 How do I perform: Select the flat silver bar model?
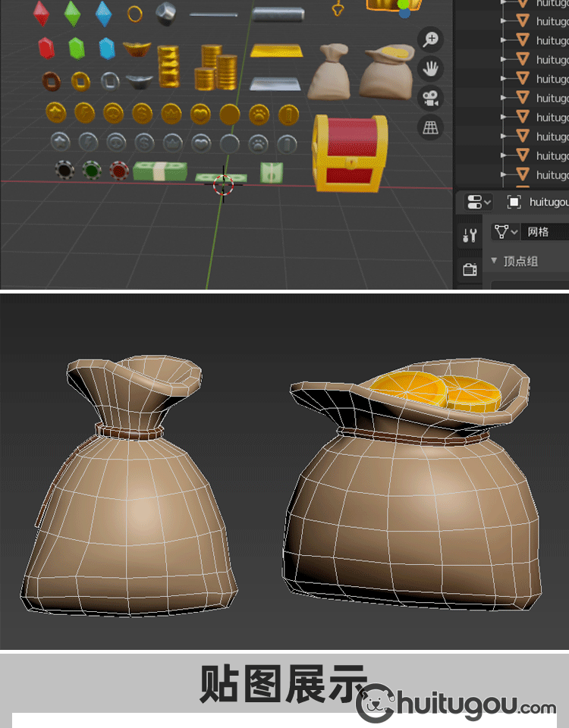click(x=275, y=84)
